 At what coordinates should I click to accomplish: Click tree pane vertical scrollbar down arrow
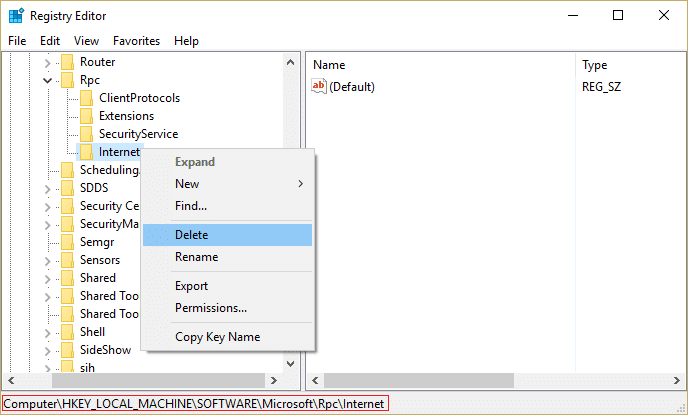290,364
